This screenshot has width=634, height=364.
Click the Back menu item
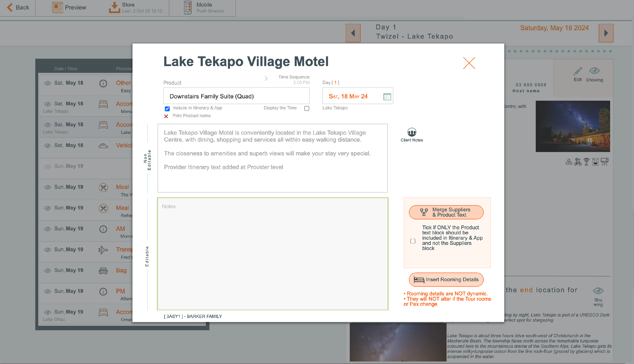[18, 7]
